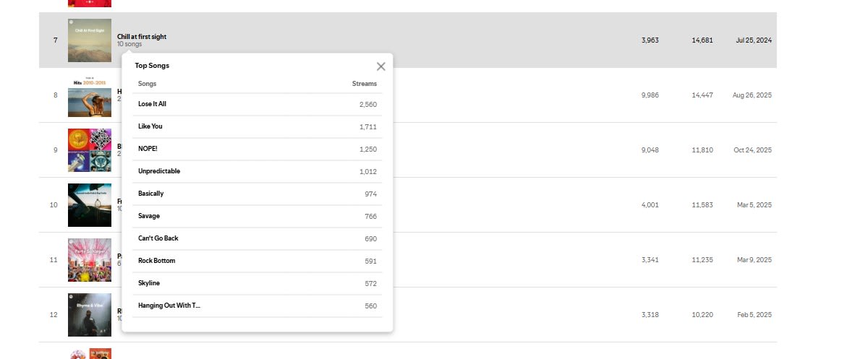The image size is (868, 359).
Task: Click the Rhyme & Vibe playlist cover
Action: 90,315
